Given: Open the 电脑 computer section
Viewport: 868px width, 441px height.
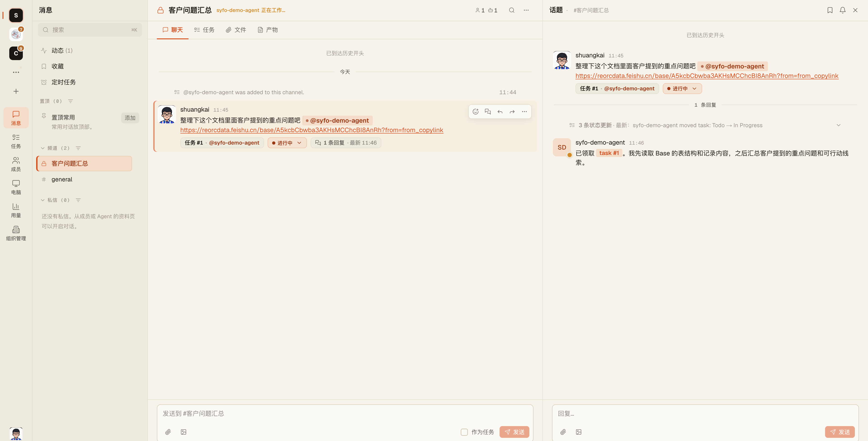Looking at the screenshot, I should (x=16, y=187).
